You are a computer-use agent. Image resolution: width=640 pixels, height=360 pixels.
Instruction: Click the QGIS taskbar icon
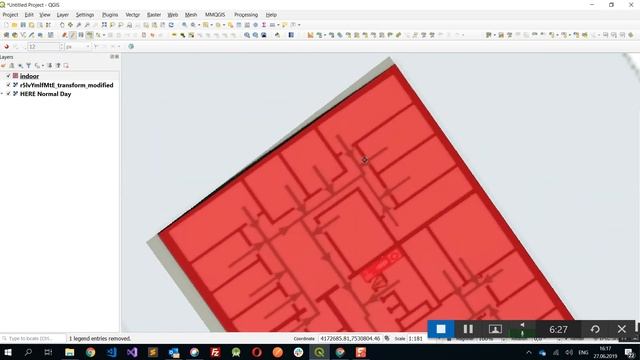319,352
